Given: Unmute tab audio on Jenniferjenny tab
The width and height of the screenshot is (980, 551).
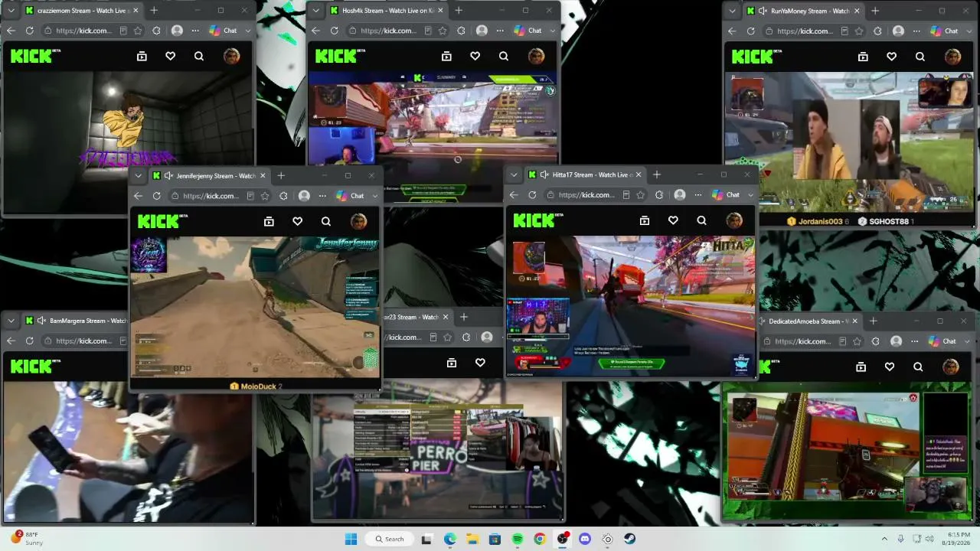Looking at the screenshot, I should (168, 175).
